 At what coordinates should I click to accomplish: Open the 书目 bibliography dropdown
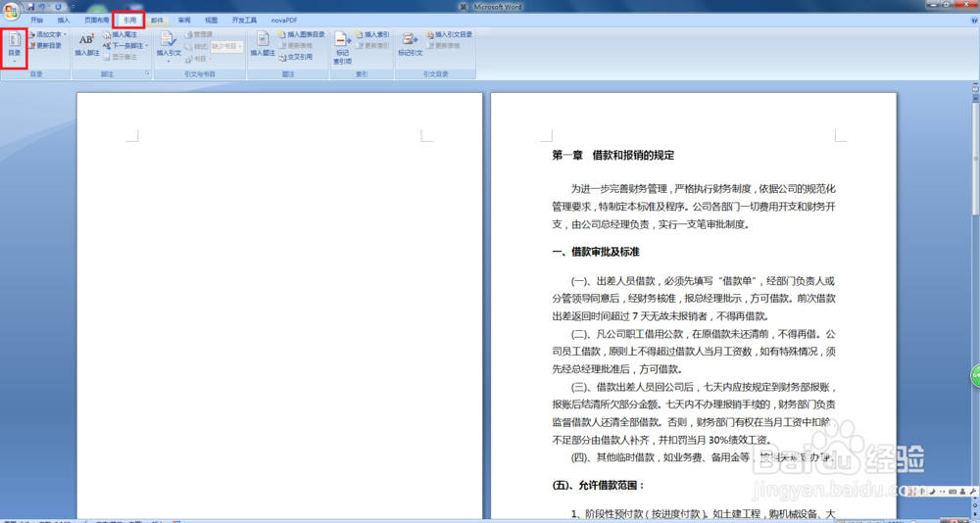pyautogui.click(x=198, y=59)
